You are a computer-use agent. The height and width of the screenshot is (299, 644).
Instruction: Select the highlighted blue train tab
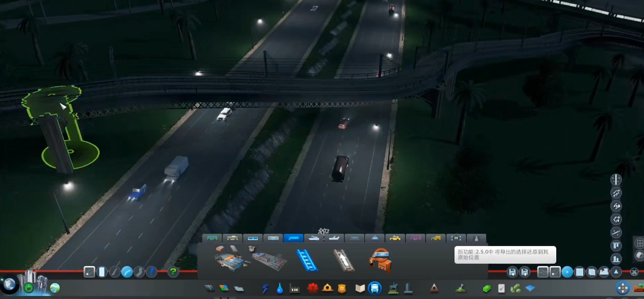293,238
